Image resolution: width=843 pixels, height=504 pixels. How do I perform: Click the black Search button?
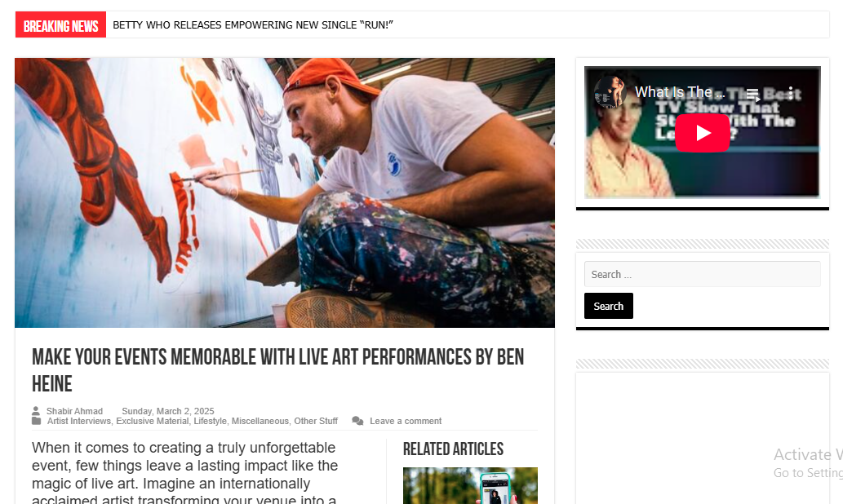(609, 306)
